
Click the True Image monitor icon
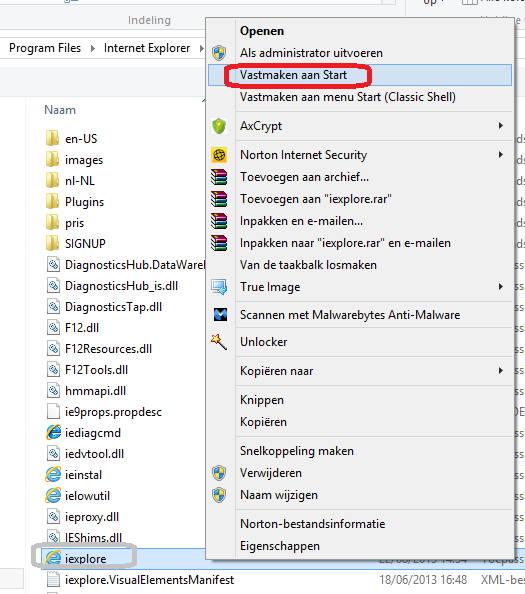[219, 287]
